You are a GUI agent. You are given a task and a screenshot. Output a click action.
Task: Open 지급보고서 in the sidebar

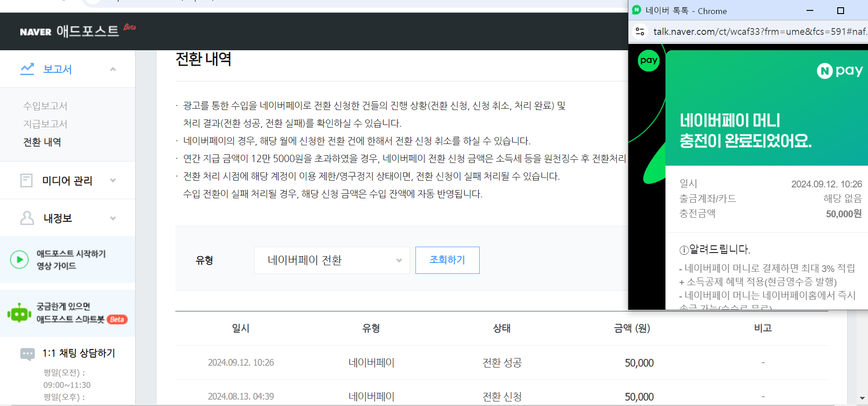click(45, 124)
